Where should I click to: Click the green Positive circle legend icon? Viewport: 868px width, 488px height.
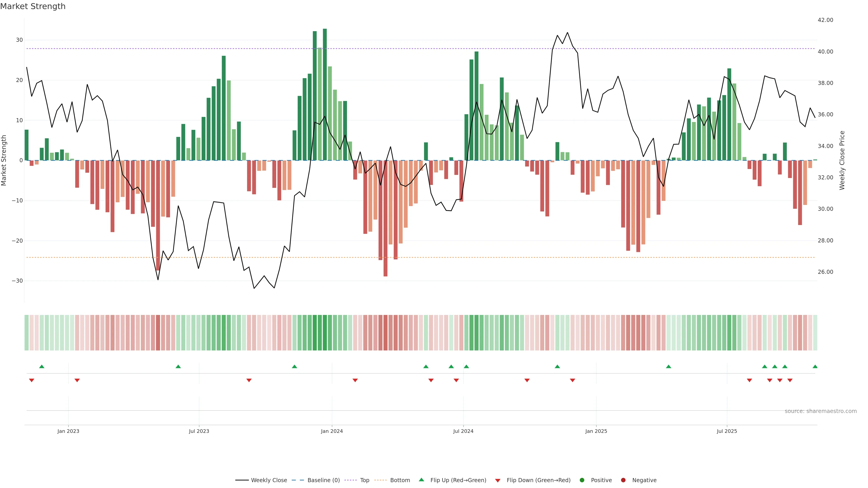tap(582, 480)
